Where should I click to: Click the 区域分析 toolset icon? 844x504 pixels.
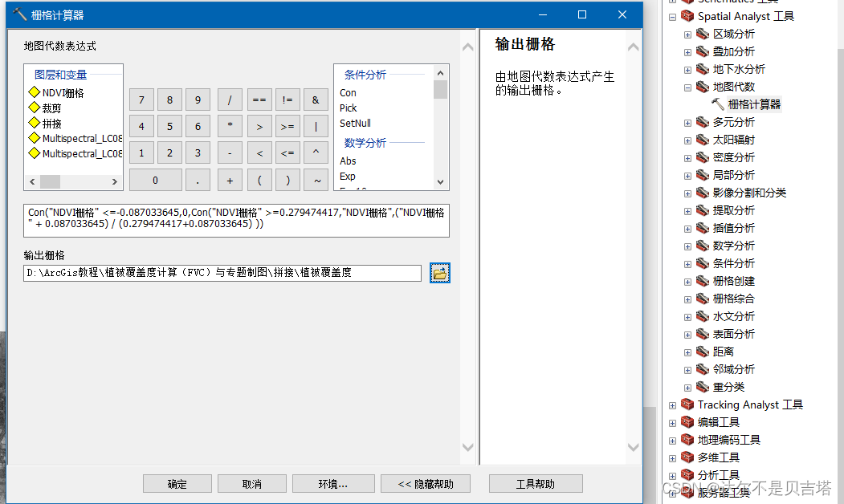(703, 34)
